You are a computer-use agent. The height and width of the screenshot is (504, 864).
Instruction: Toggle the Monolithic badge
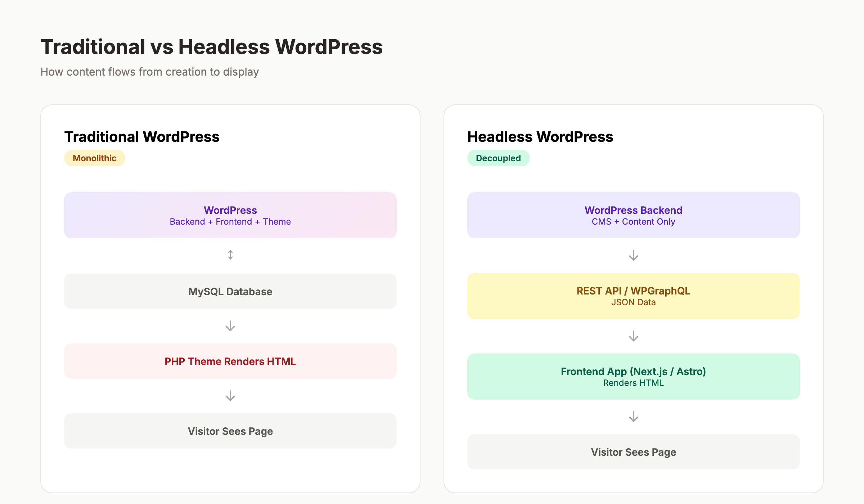94,158
